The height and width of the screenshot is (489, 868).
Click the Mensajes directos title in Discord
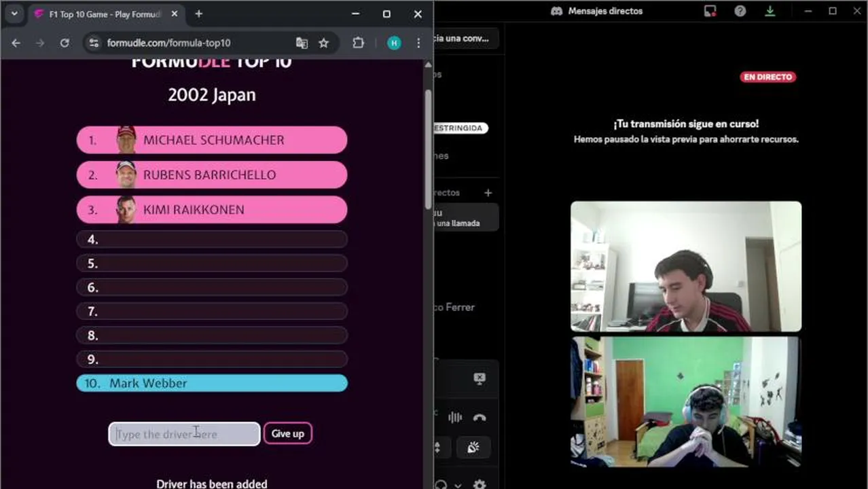click(605, 11)
